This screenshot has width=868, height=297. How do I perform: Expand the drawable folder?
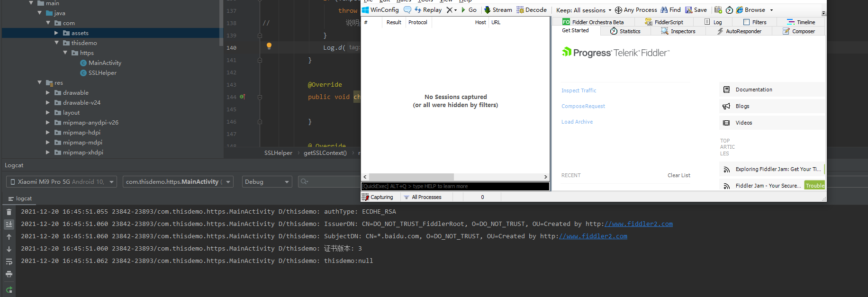point(47,93)
